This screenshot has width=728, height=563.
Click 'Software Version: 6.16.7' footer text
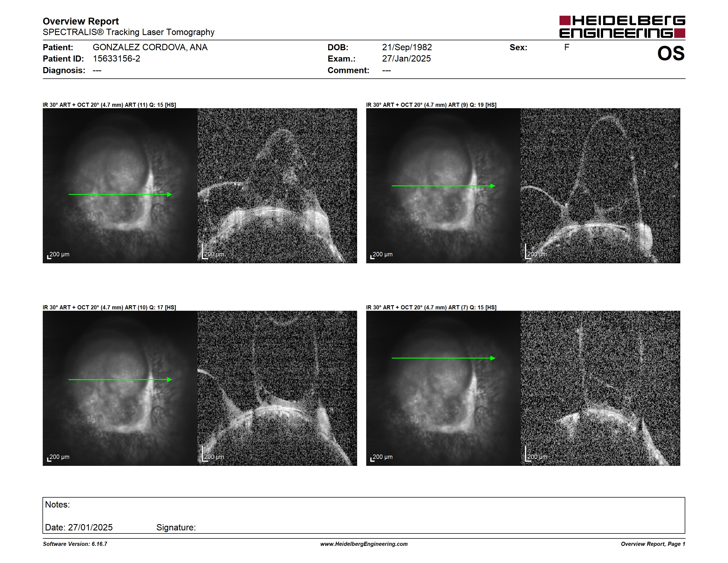(x=75, y=544)
